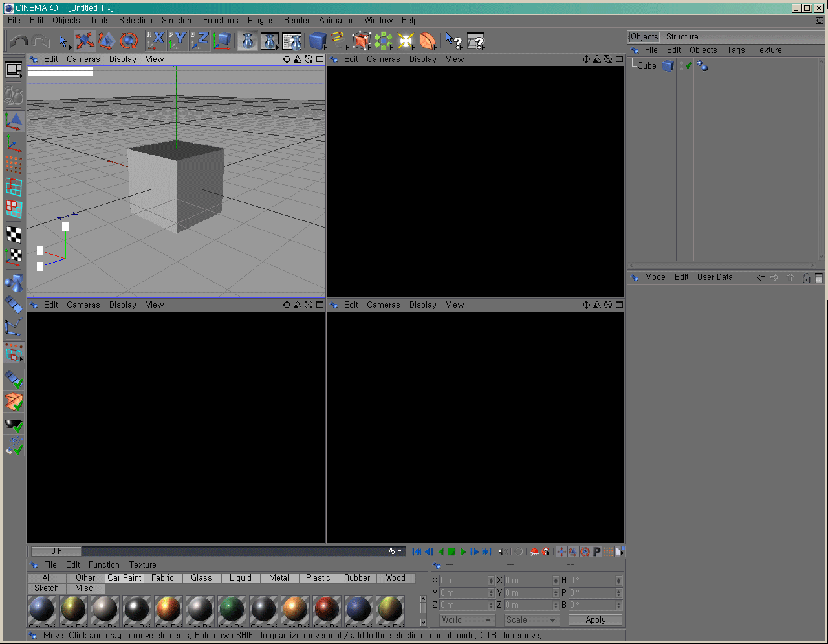Jump to end of animation
This screenshot has width=828, height=644.
pyautogui.click(x=486, y=552)
